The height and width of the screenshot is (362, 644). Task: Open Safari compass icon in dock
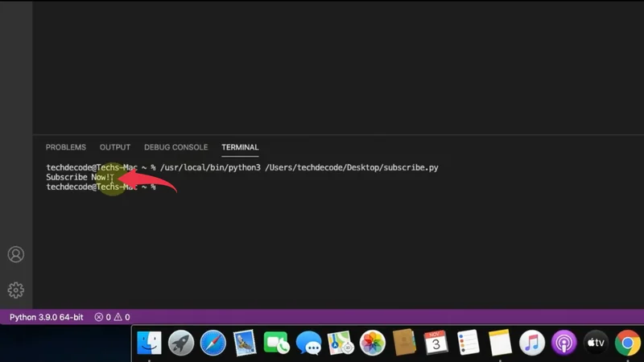pyautogui.click(x=213, y=343)
